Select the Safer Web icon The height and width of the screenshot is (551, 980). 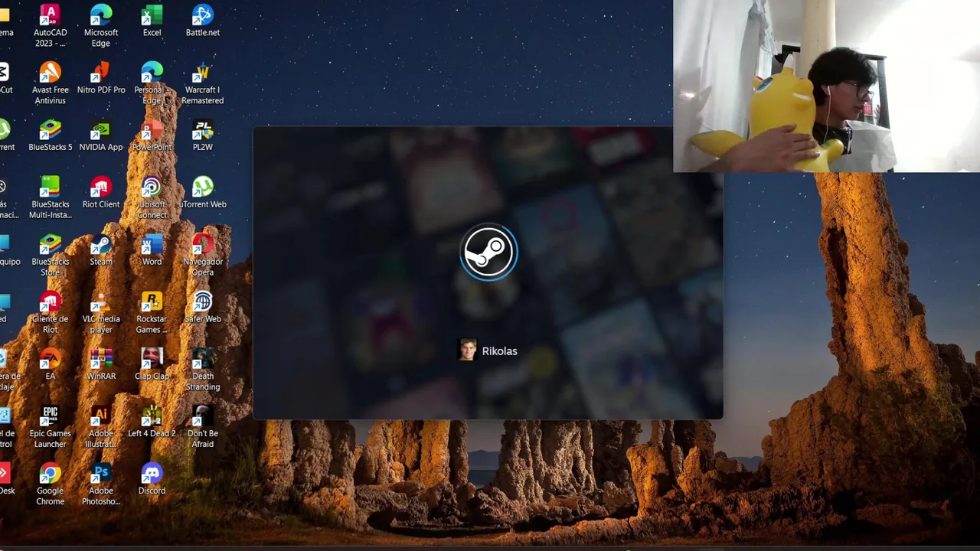(x=203, y=307)
